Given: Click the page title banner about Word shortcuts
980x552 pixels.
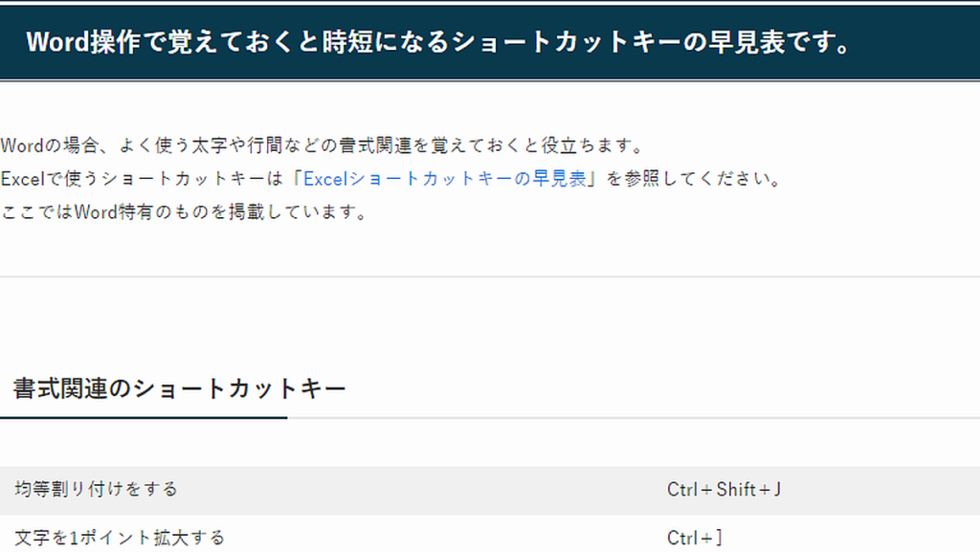Looking at the screenshot, I should pos(490,42).
